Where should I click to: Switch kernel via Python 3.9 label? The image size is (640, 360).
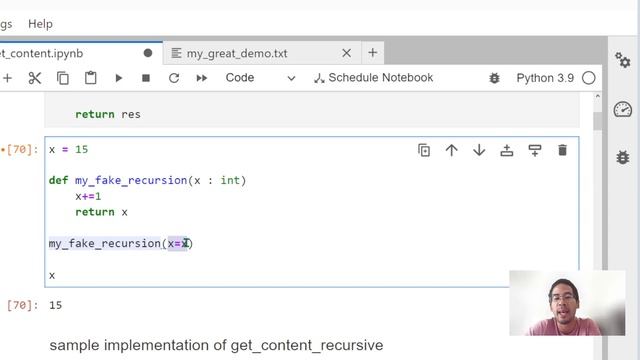pyautogui.click(x=545, y=78)
